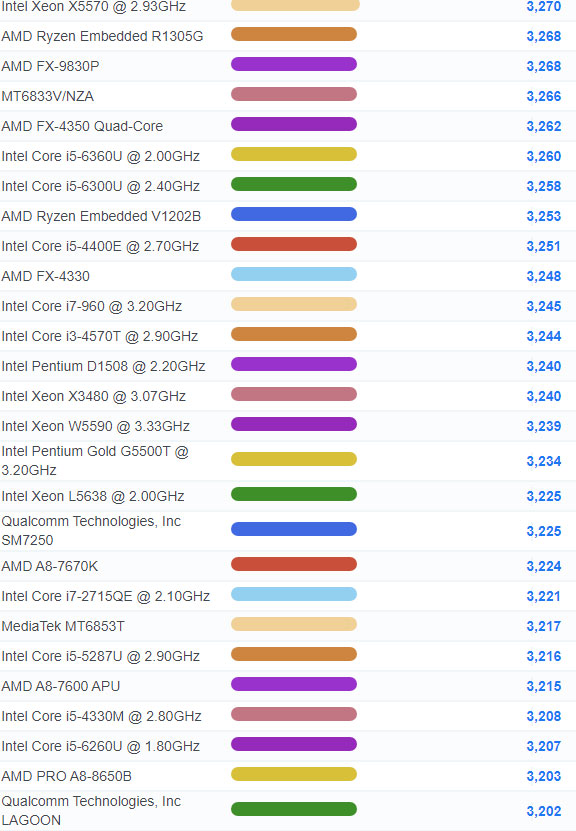Viewport: 576px width, 831px height.
Task: Click the 3,244 score value
Action: [544, 336]
